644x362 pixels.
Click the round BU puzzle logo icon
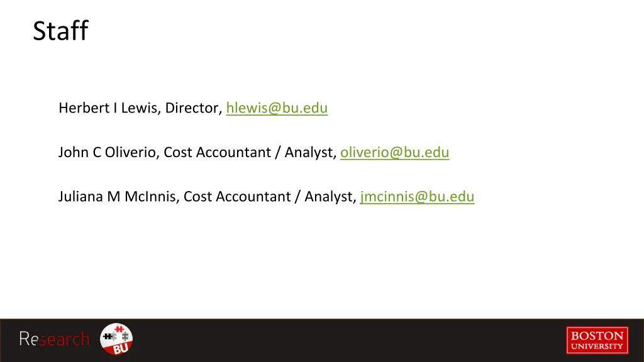116,339
